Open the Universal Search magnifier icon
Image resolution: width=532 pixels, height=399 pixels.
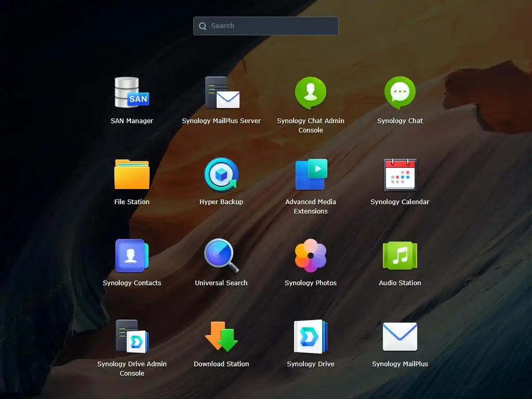(221, 255)
